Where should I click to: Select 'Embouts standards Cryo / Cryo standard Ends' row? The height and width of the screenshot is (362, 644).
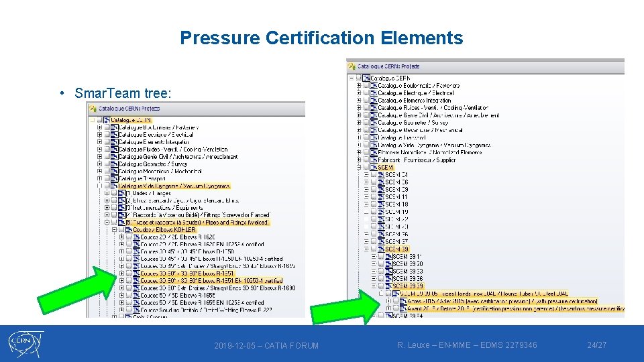click(x=182, y=200)
